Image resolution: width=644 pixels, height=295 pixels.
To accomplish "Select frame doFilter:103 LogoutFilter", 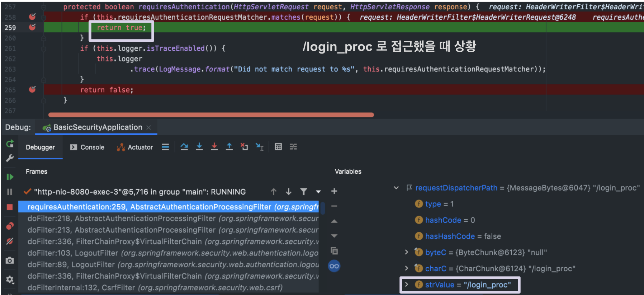I will [169, 253].
